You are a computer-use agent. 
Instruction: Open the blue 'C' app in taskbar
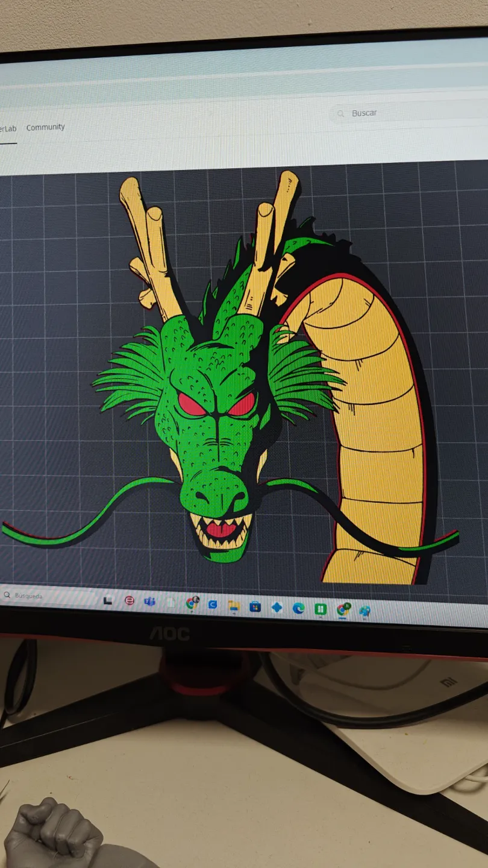tap(213, 604)
